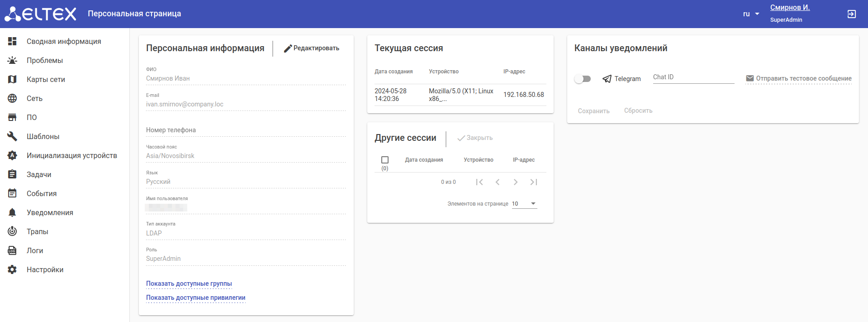Go to previous page of other sessions
868x322 pixels.
[x=498, y=182]
